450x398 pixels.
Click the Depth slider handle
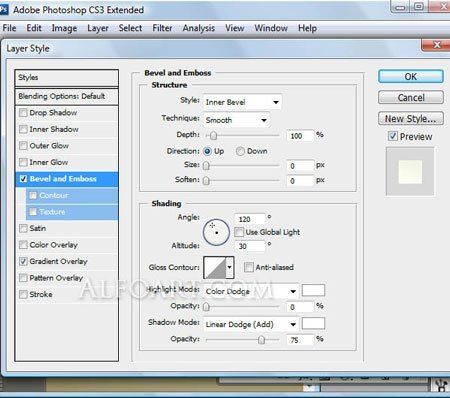click(213, 136)
